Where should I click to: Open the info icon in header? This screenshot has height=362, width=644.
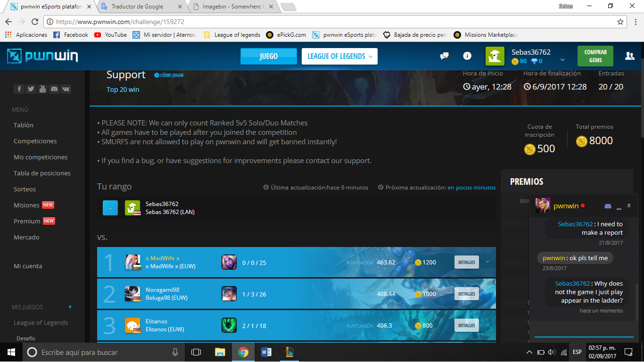coord(467,56)
